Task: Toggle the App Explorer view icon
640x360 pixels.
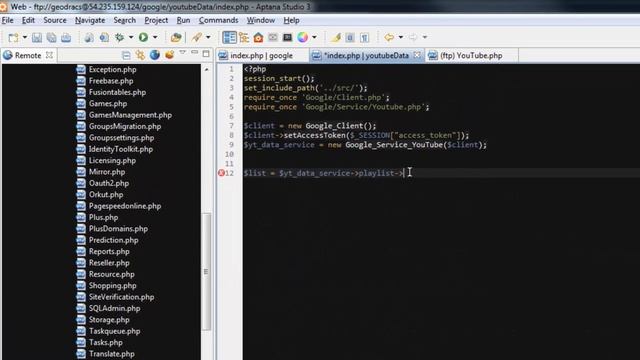Action: [x=229, y=38]
